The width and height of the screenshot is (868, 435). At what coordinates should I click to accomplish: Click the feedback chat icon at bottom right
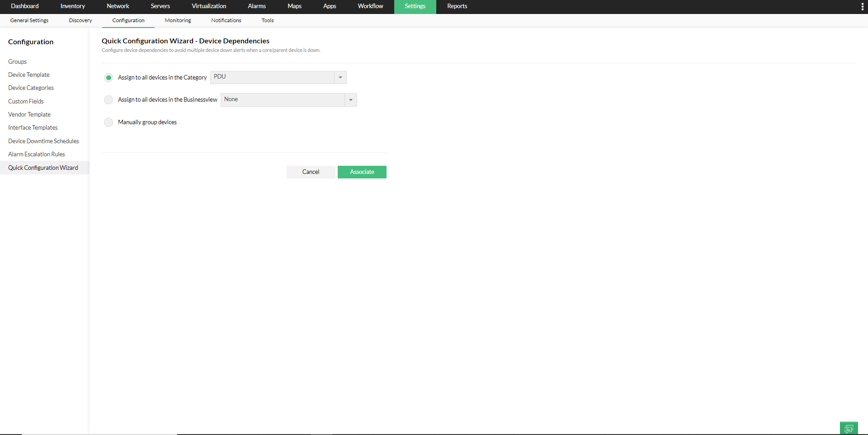[x=849, y=428]
